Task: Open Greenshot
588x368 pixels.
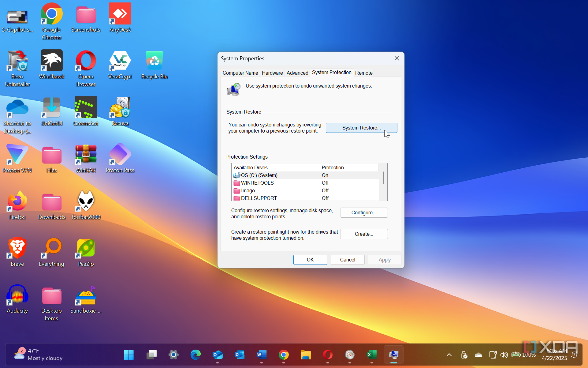Action: [x=86, y=108]
